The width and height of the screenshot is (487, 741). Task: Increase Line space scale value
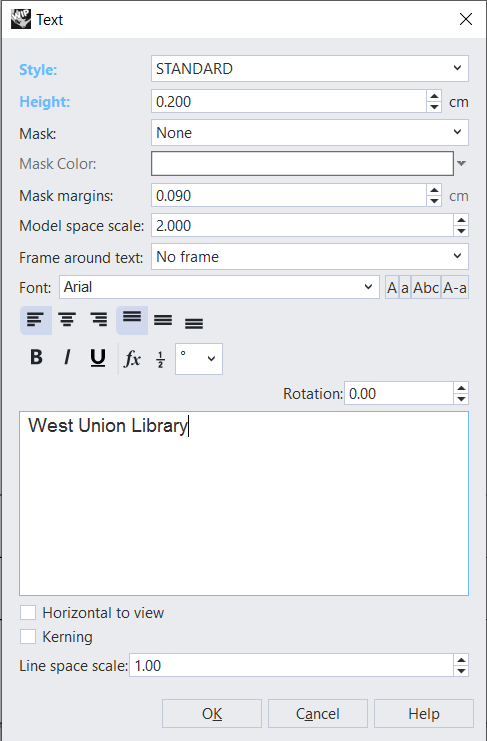tap(461, 660)
